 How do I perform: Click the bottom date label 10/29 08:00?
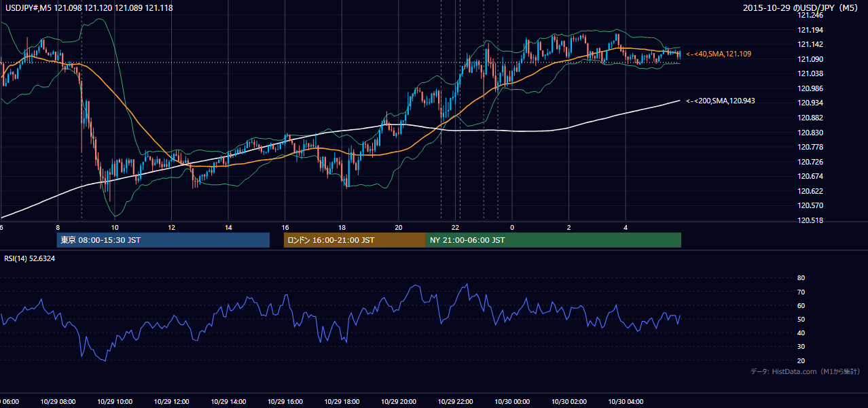(x=58, y=401)
